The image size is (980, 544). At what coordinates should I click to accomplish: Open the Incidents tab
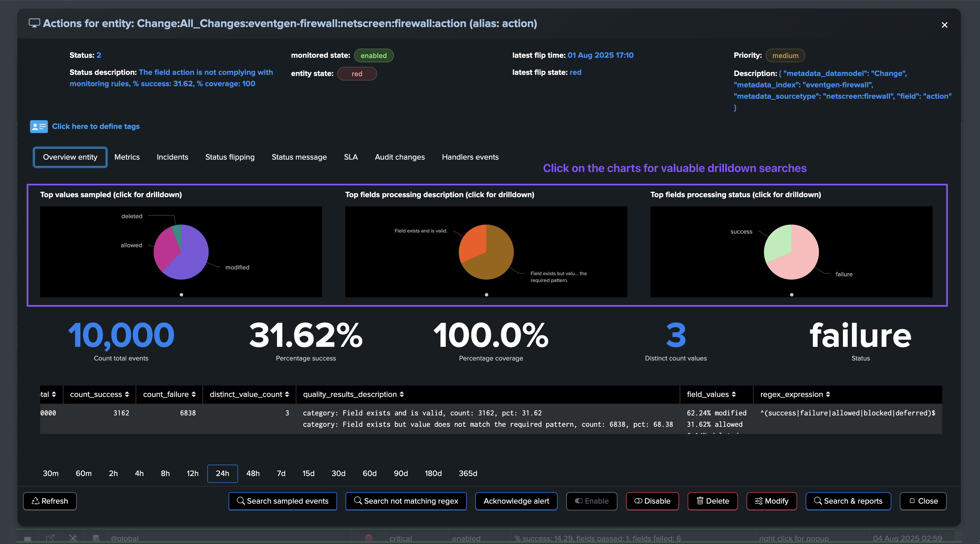coord(172,157)
